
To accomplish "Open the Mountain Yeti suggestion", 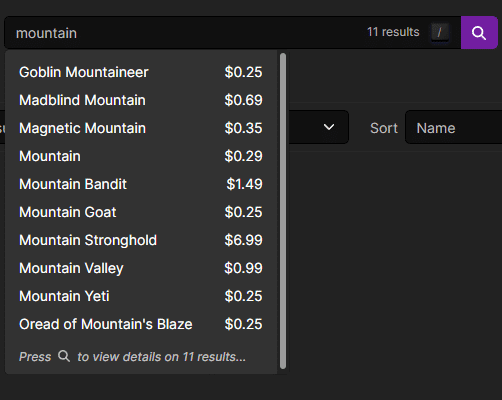I will pos(141,296).
